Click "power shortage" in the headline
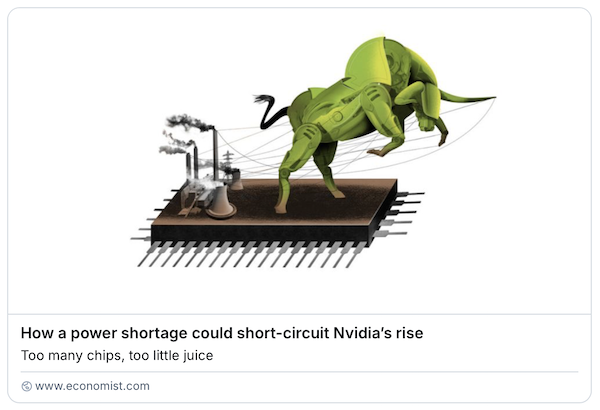This screenshot has width=600, height=410. pos(129,333)
